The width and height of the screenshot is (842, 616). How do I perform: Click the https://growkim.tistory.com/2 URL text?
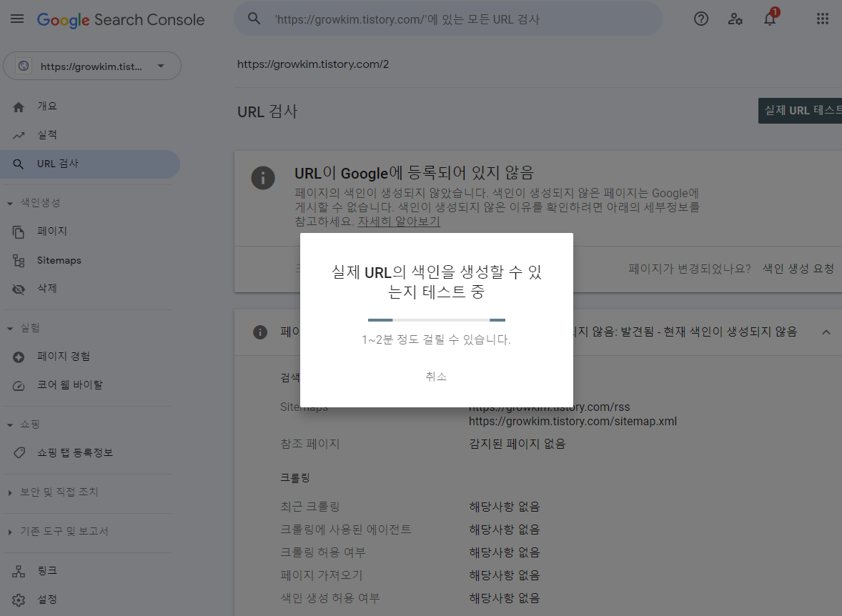tap(313, 64)
